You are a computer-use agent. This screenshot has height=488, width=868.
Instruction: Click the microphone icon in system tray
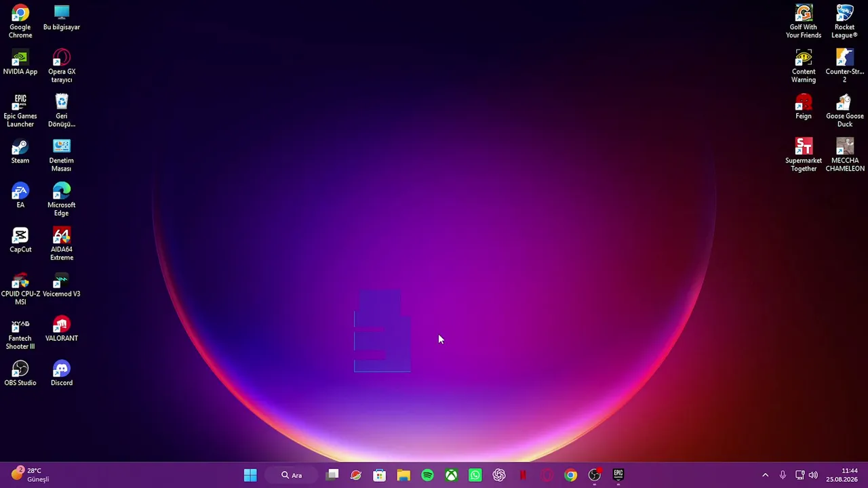click(783, 475)
